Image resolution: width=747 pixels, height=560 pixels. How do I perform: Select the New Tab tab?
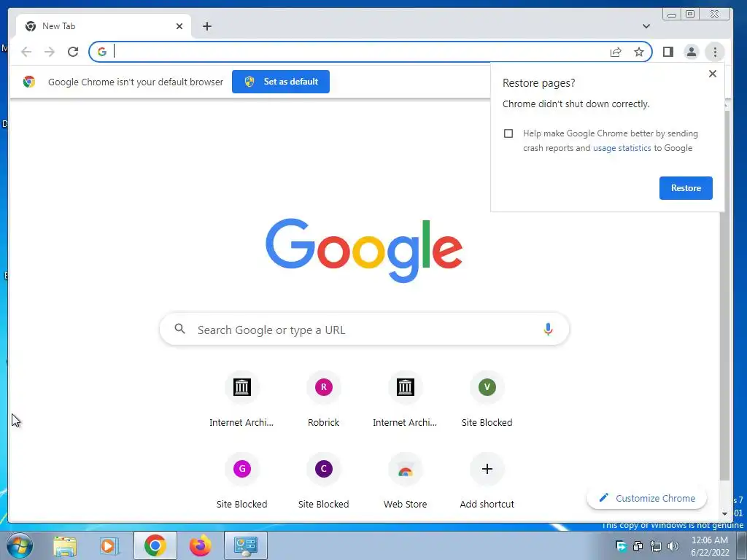(x=104, y=26)
